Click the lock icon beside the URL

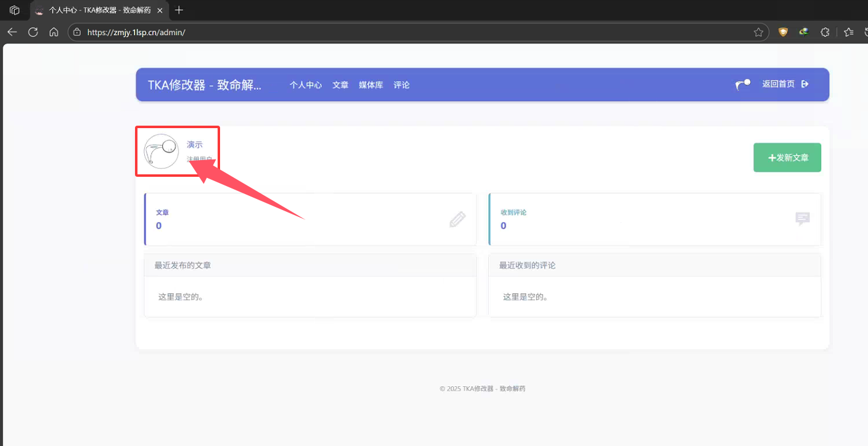(x=77, y=32)
